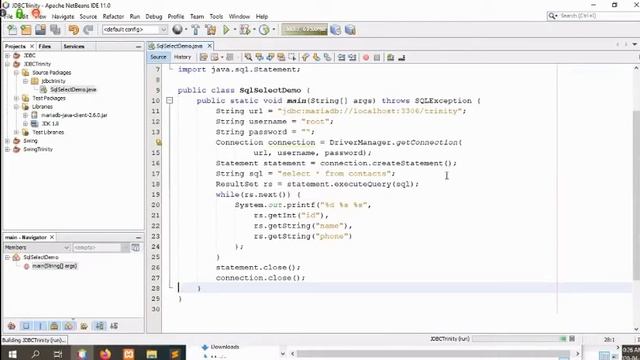This screenshot has width=640, height=360.
Task: Select SqlSelectDemo.java in Projects tree
Action: 73,89
